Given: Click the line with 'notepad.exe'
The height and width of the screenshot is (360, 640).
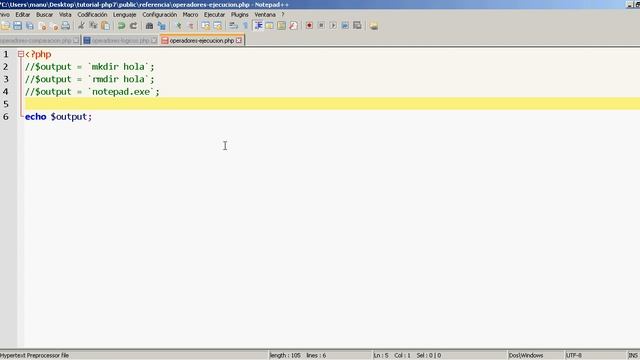Looking at the screenshot, I should [92, 92].
